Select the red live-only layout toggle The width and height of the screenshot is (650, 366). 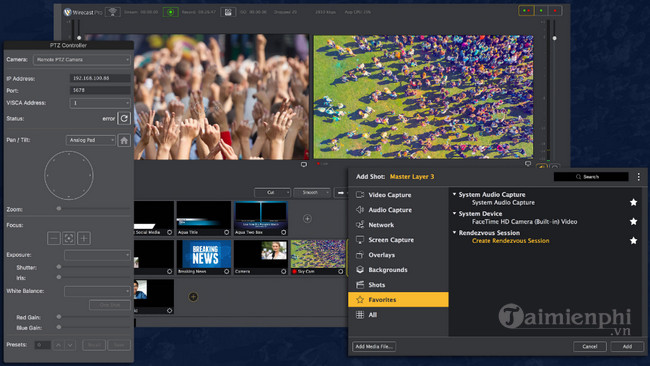tap(555, 10)
